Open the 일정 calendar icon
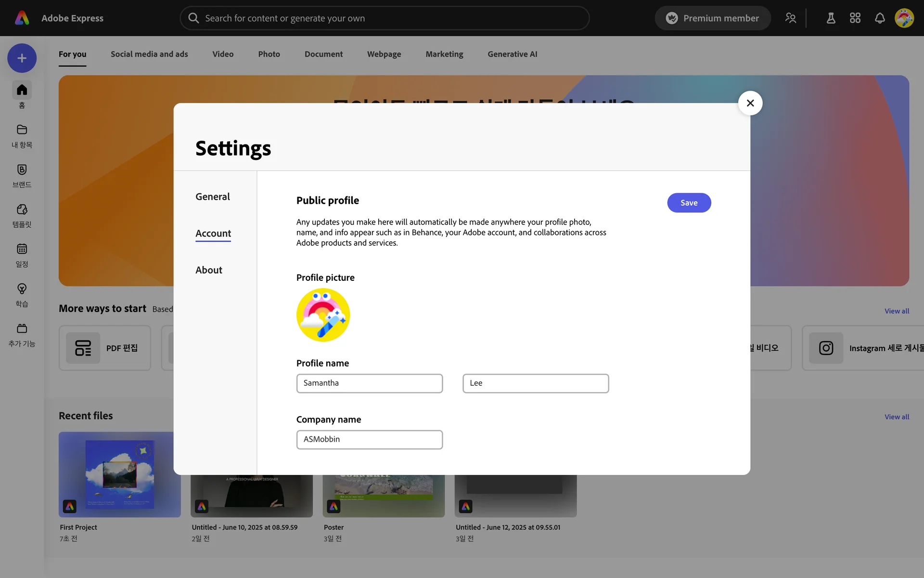 click(x=22, y=249)
